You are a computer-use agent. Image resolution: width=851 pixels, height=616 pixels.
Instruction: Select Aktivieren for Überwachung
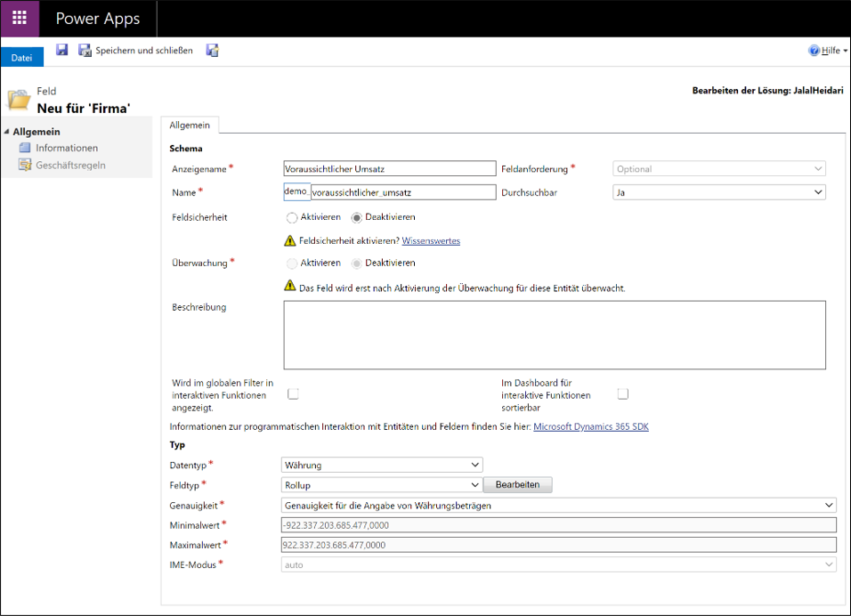(292, 263)
